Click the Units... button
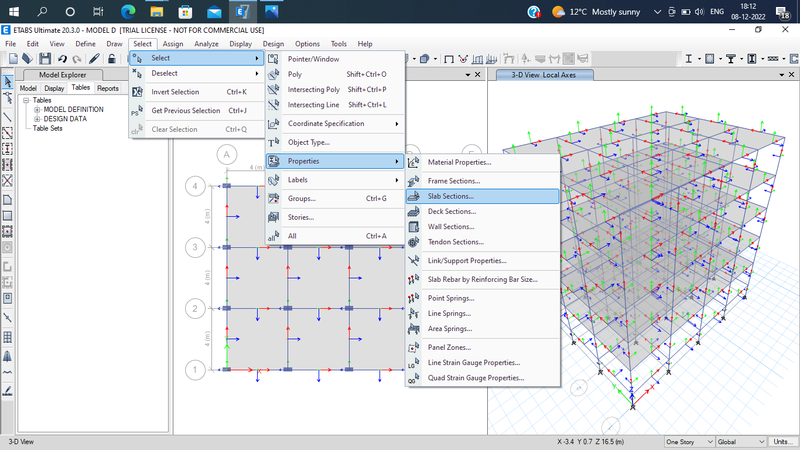This screenshot has height=450, width=800. pos(783,442)
